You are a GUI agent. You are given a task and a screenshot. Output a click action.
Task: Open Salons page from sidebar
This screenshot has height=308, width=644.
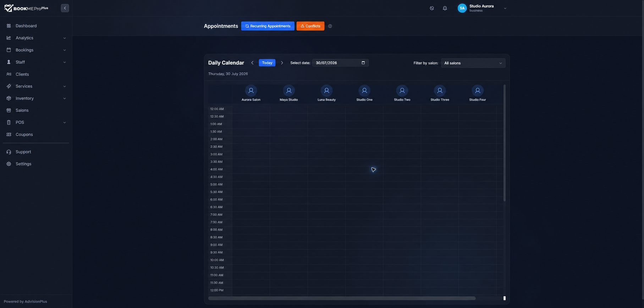point(36,110)
